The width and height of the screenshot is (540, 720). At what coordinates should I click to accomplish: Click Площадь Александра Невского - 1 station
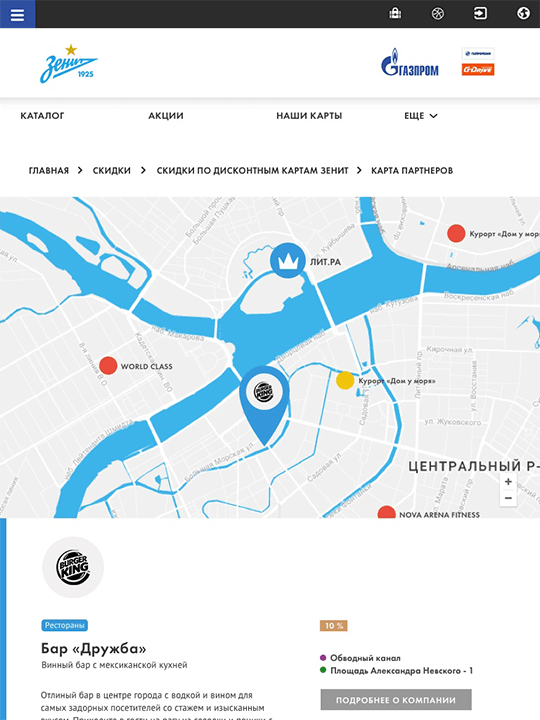coord(401,671)
